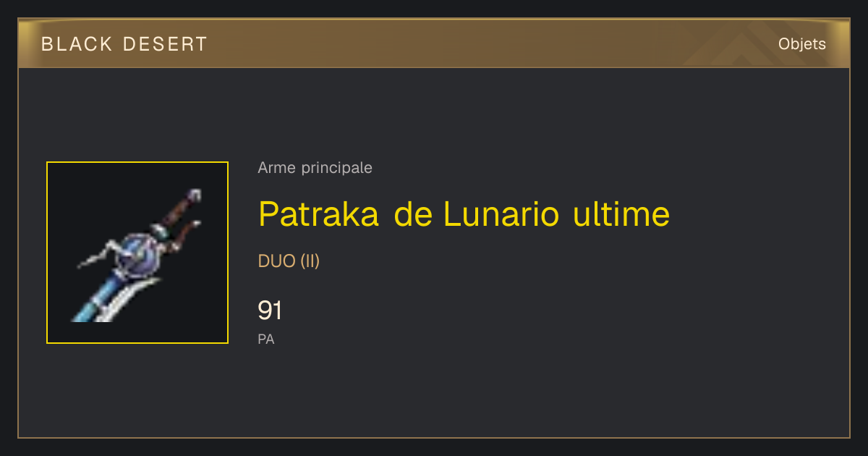Click the 91 attack value
The image size is (868, 456).
click(x=270, y=311)
